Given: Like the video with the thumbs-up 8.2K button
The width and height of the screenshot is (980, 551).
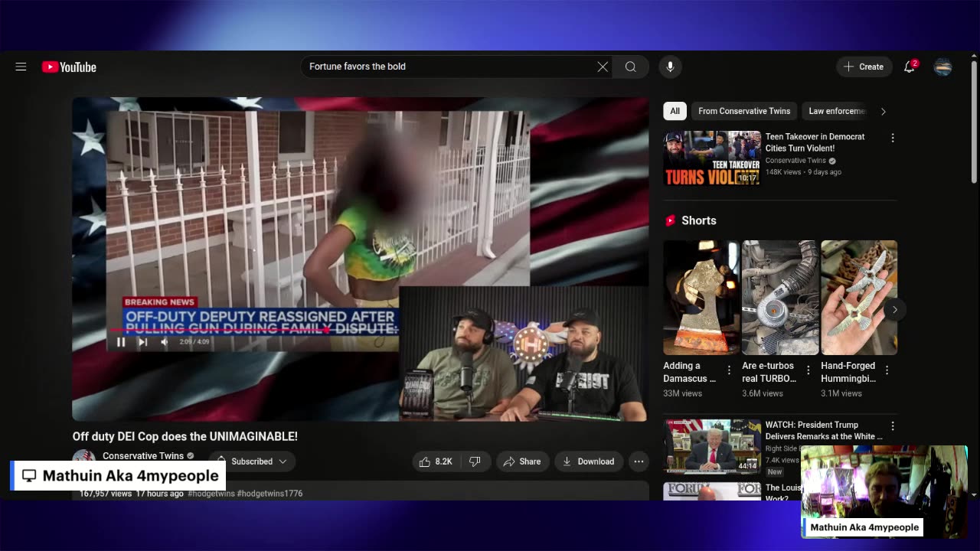Looking at the screenshot, I should pos(436,461).
